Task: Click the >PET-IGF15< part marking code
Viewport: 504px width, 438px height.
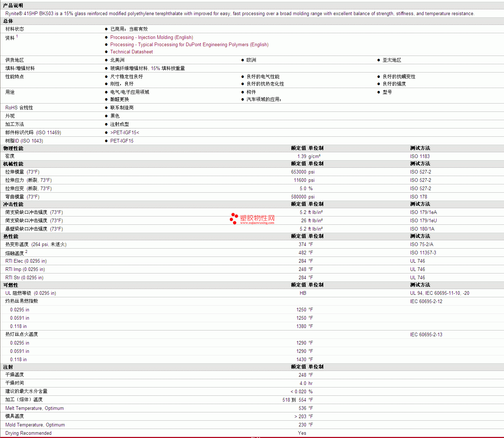Action: coord(124,133)
